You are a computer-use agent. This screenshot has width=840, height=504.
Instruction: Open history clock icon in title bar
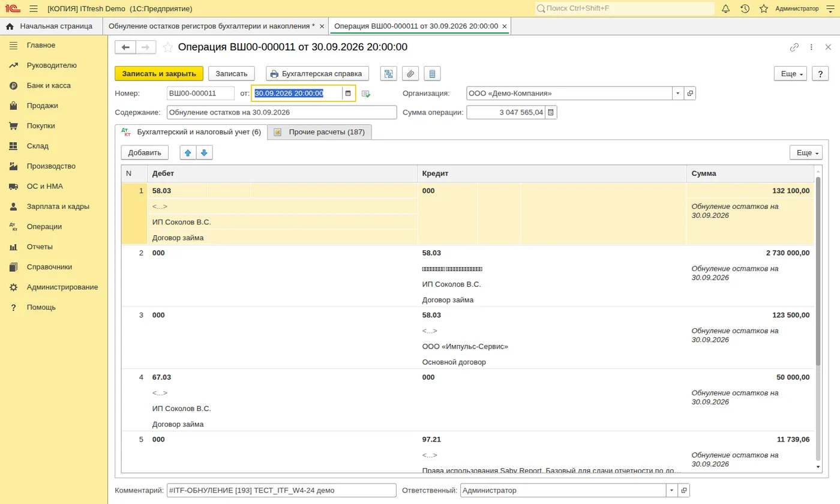745,8
